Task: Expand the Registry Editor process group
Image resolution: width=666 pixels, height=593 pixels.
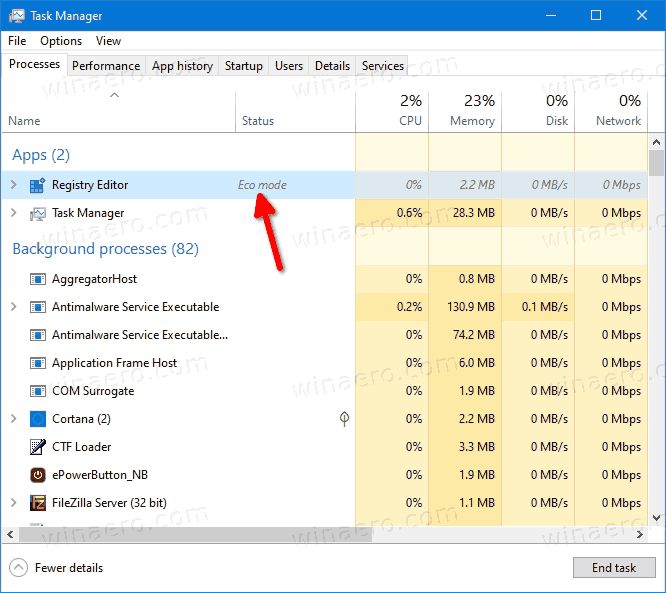Action: coord(13,185)
